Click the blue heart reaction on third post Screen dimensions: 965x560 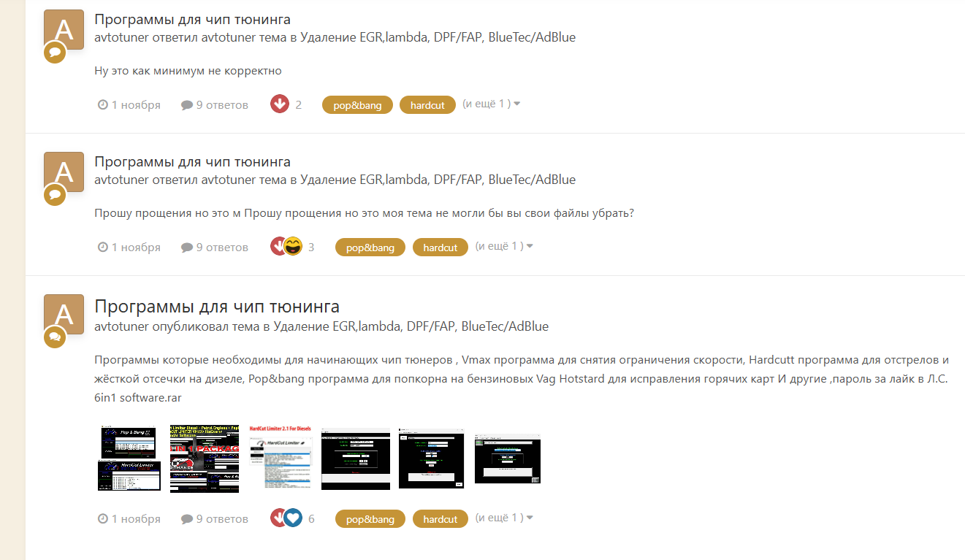pyautogui.click(x=293, y=518)
